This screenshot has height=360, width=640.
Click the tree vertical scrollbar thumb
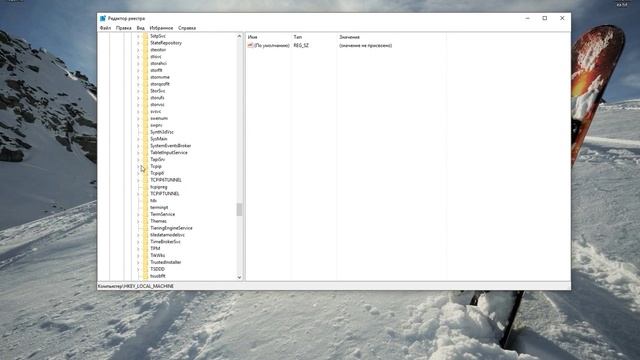pos(239,209)
